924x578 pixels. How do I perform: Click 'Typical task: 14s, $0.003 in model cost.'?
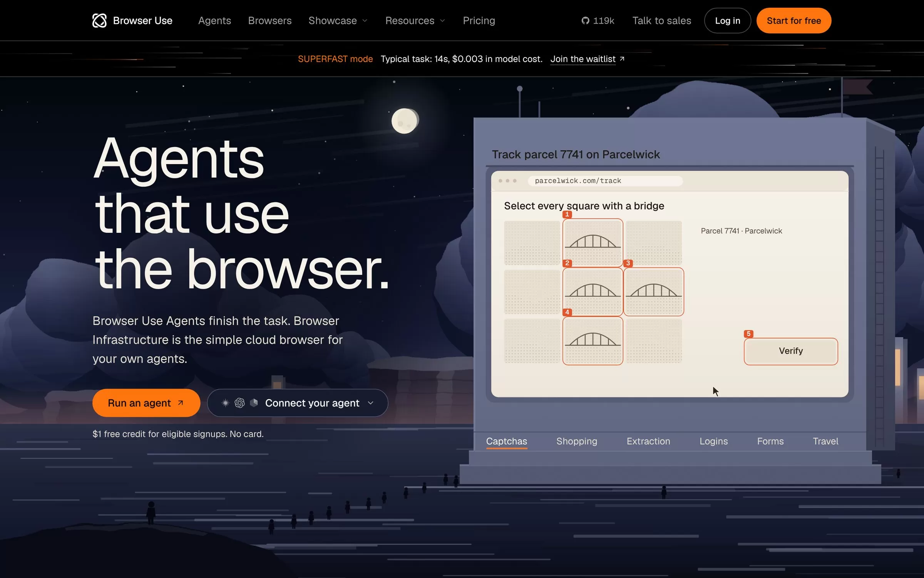pyautogui.click(x=461, y=59)
